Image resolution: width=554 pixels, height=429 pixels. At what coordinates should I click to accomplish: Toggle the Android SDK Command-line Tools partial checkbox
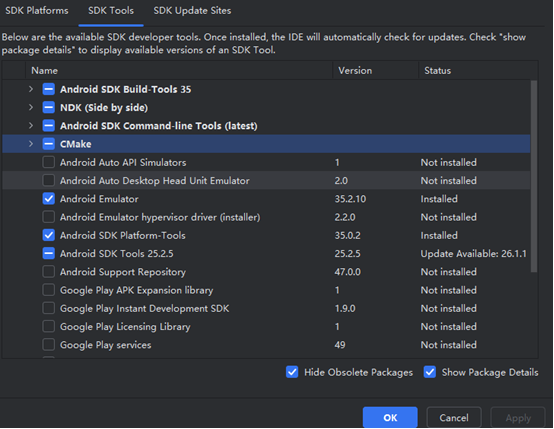(48, 125)
